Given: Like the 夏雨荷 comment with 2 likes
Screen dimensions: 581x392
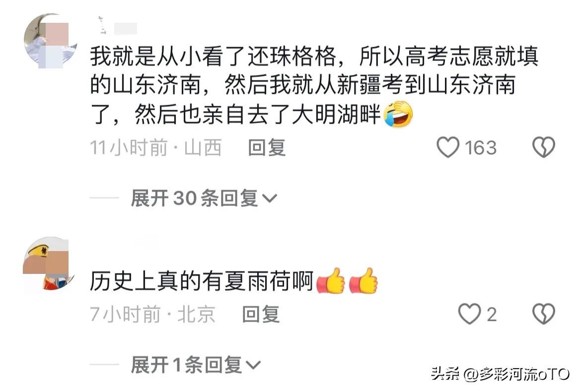Looking at the screenshot, I should (x=470, y=314).
